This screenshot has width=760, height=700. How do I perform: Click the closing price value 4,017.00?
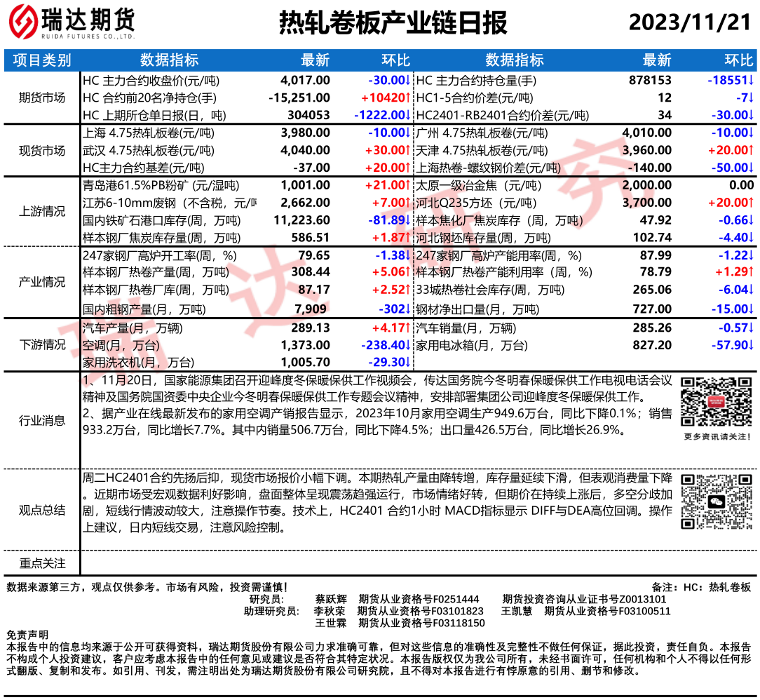pyautogui.click(x=305, y=80)
